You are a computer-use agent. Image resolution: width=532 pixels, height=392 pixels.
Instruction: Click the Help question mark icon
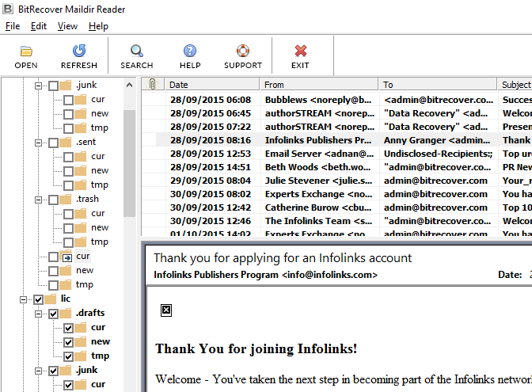click(x=190, y=51)
